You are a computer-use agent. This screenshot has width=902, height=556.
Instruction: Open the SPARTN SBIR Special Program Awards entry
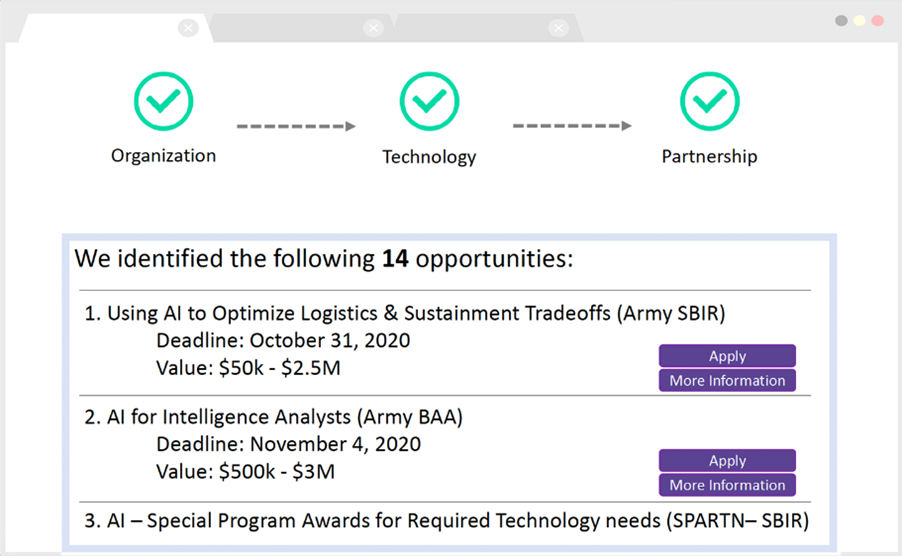tap(446, 521)
